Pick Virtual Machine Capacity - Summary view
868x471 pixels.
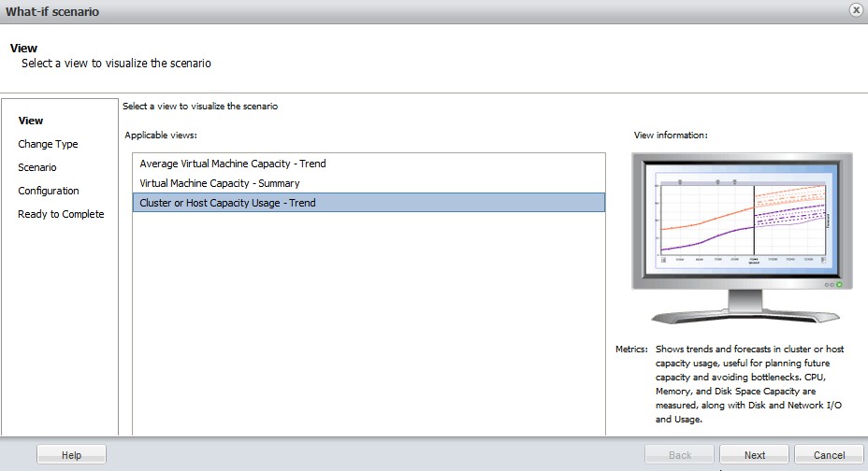(x=220, y=183)
